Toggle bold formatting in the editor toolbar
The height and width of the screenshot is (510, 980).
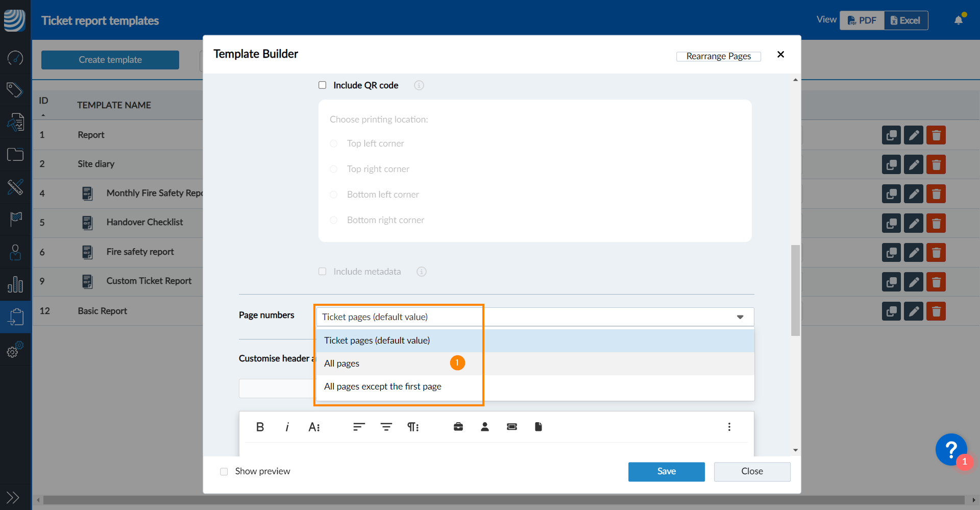click(260, 427)
